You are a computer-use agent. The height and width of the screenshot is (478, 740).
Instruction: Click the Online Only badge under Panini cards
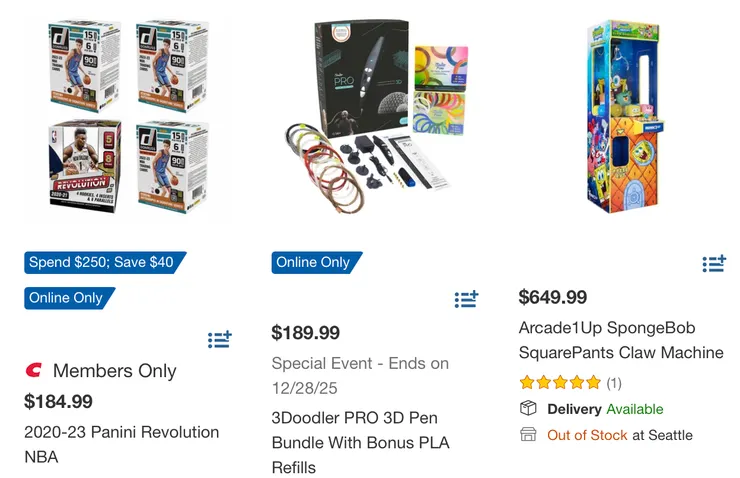[x=66, y=298]
